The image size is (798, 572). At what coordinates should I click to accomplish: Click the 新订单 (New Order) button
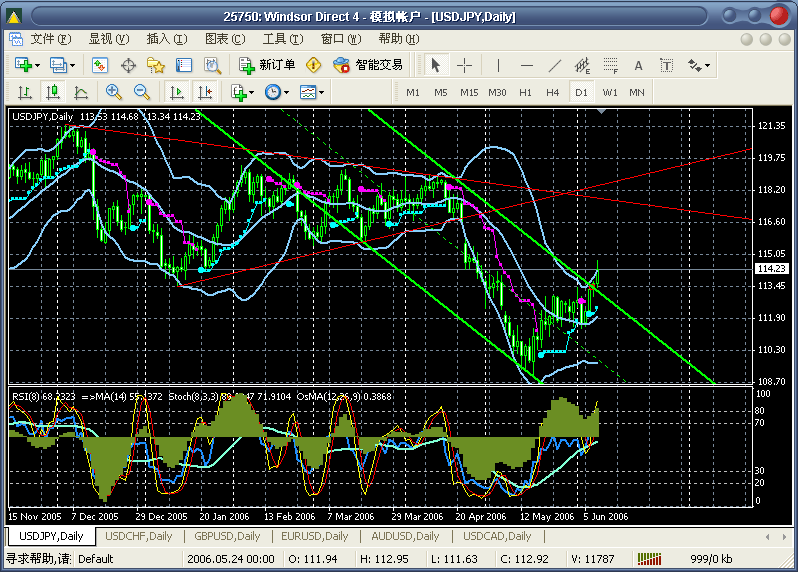267,65
